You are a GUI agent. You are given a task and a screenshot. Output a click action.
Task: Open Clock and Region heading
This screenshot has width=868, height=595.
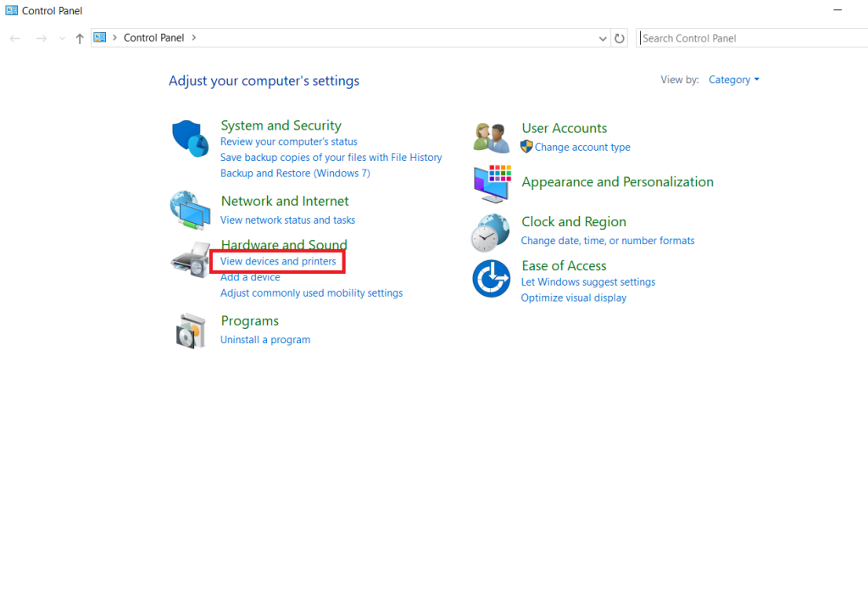click(x=574, y=222)
